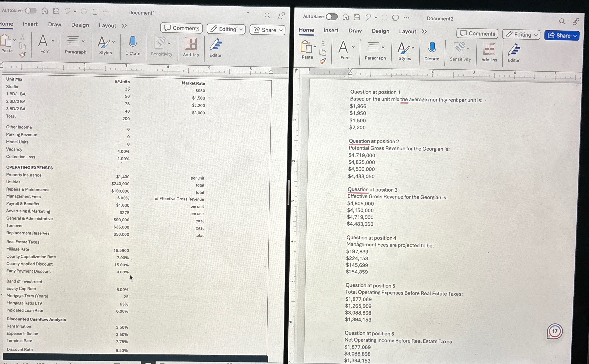Image resolution: width=589 pixels, height=364 pixels.
Task: Click Format Painter brush in Document2
Action: pos(323,61)
